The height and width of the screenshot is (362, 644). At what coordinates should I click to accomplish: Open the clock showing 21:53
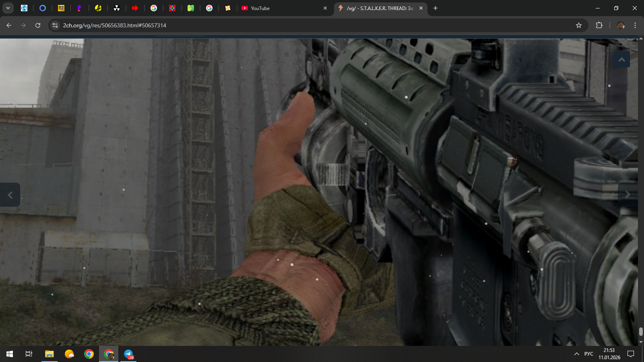click(x=609, y=354)
